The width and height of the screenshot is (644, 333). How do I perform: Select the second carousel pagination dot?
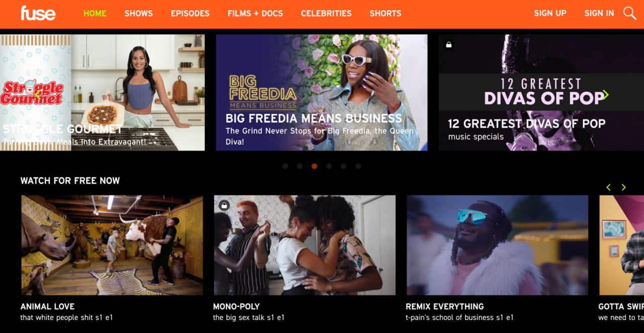pyautogui.click(x=300, y=166)
